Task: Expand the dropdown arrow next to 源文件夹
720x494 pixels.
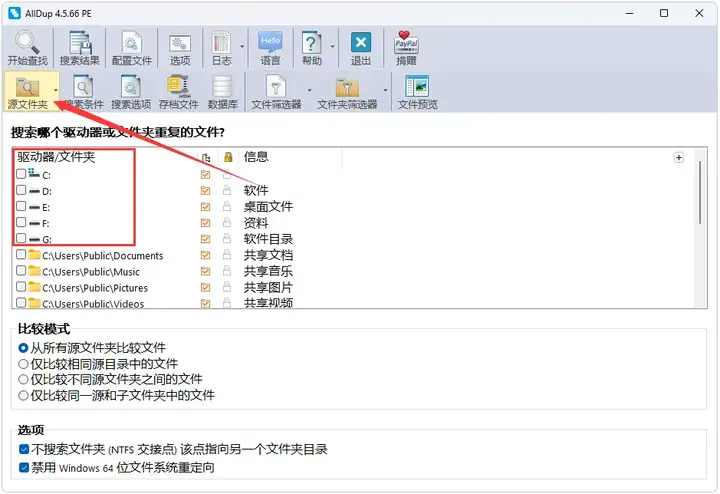Action: (56, 90)
